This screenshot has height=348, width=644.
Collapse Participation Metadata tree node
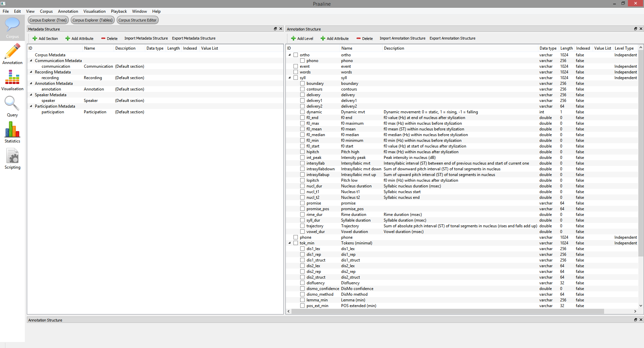[31, 106]
